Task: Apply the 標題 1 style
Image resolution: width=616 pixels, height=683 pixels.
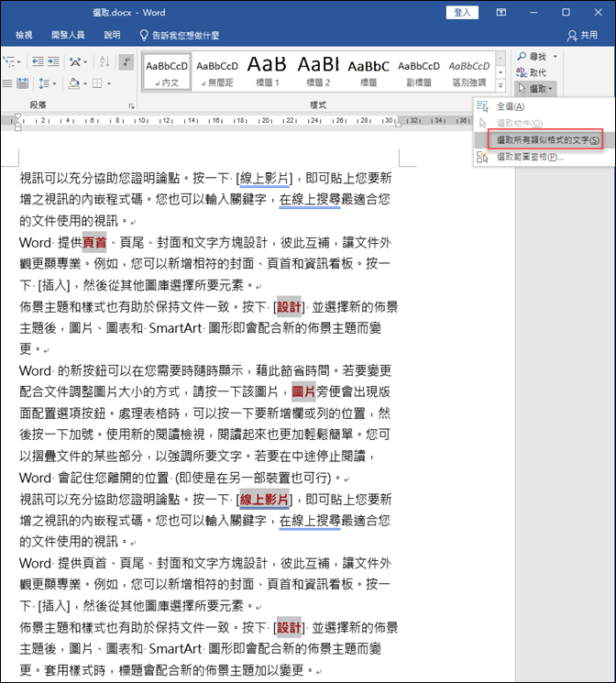Action: coord(267,72)
